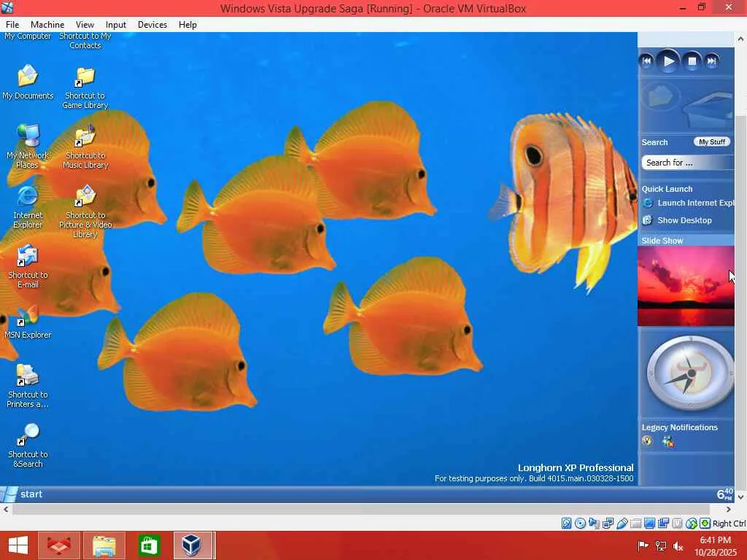Click first Legacy Notifications tray icon
747x560 pixels.
647,441
